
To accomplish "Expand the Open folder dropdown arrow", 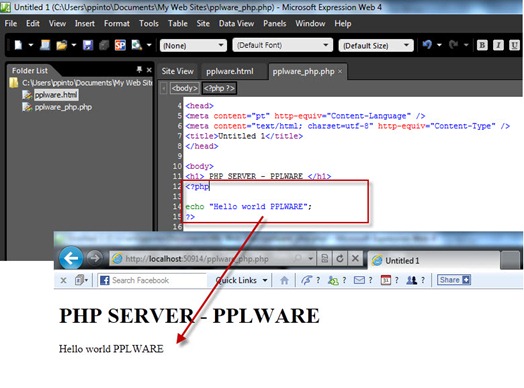I will [74, 45].
